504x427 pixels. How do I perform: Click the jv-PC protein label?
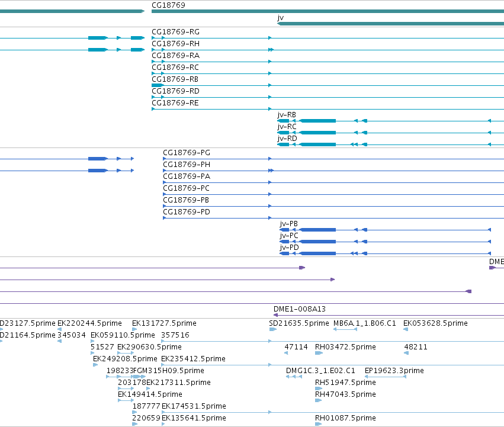pos(289,236)
